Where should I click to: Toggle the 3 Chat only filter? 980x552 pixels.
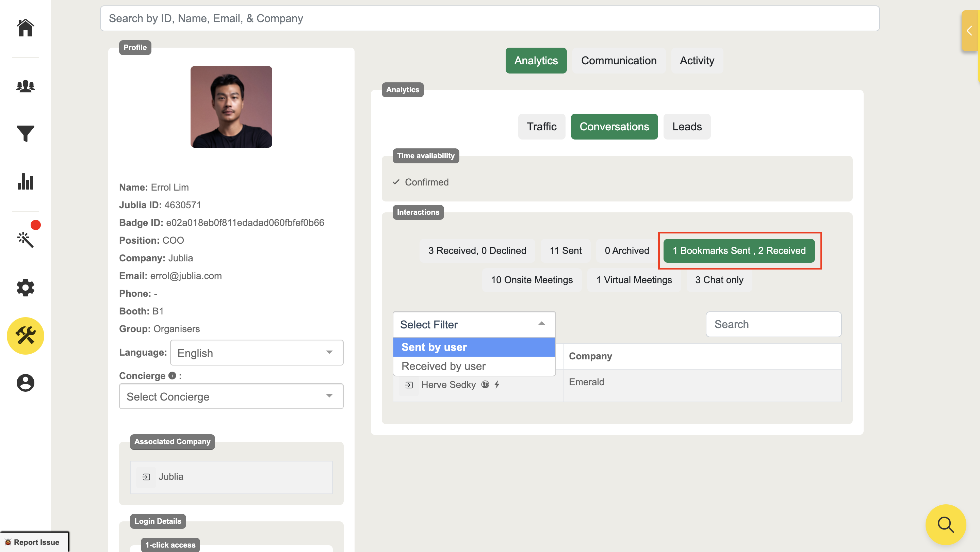(x=719, y=280)
